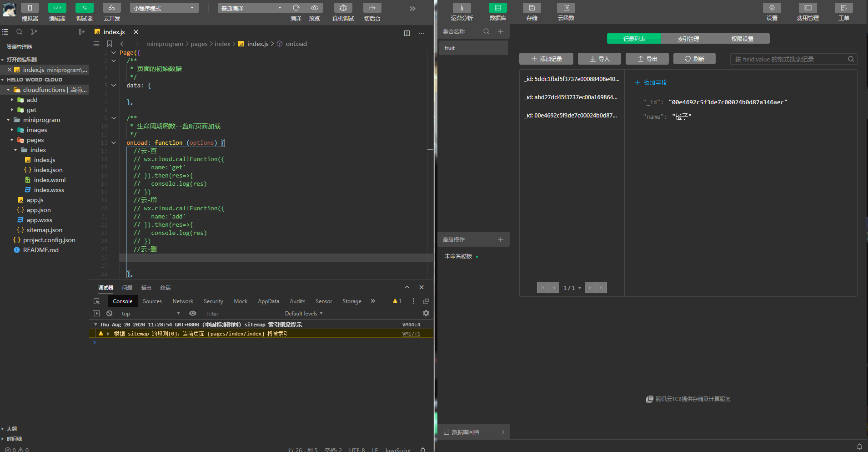Image resolution: width=868 pixels, height=452 pixels.
Task: Toggle the 编辑器 editor panel button
Action: click(x=57, y=8)
